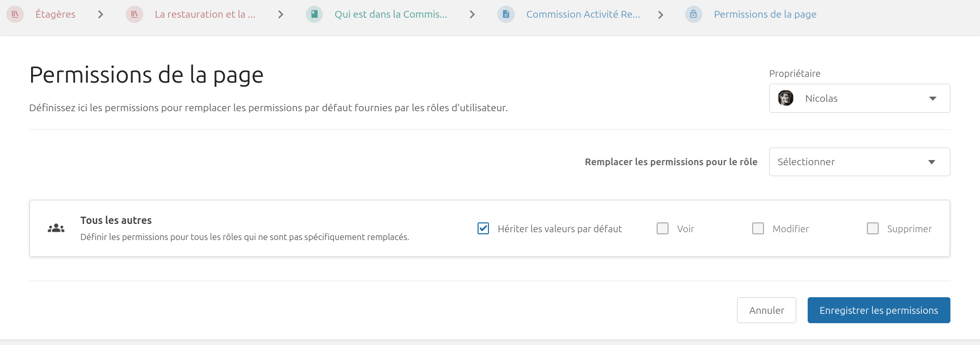Click Nicolas's avatar in owner field
980x345 pixels.
click(786, 98)
